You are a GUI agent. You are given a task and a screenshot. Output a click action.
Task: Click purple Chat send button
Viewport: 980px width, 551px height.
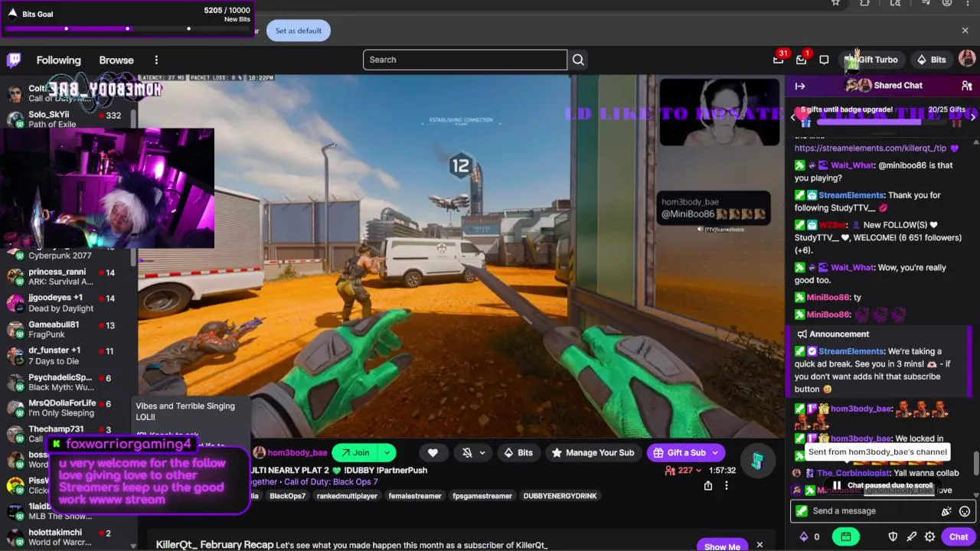pyautogui.click(x=959, y=536)
